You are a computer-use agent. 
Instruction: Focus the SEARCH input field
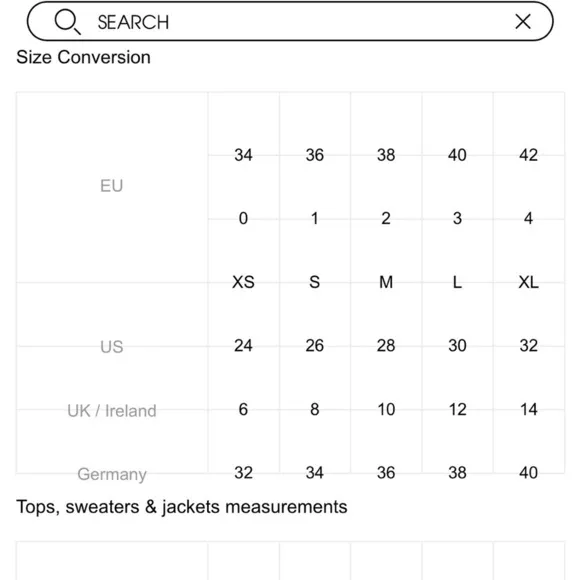pos(290,21)
